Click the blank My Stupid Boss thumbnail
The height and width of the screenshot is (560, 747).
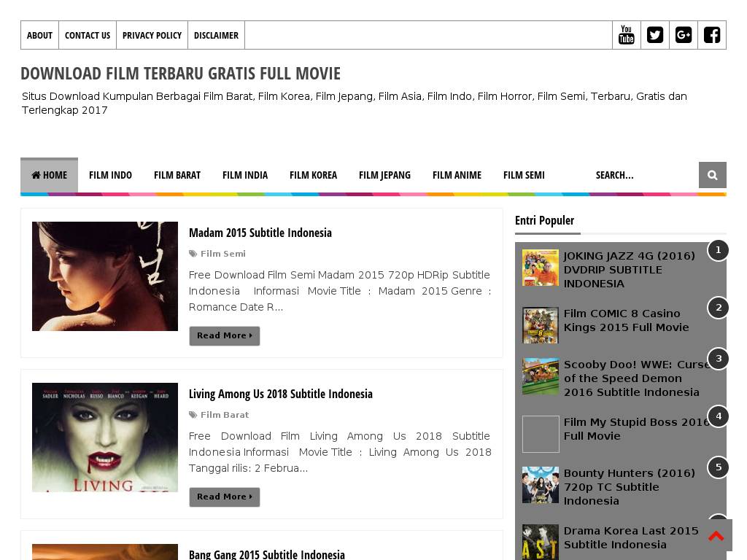tap(541, 434)
